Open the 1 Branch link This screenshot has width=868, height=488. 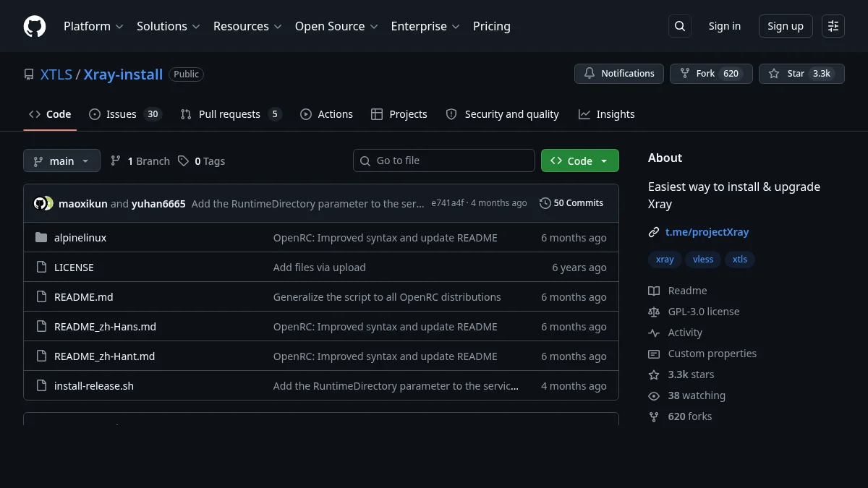click(x=140, y=160)
